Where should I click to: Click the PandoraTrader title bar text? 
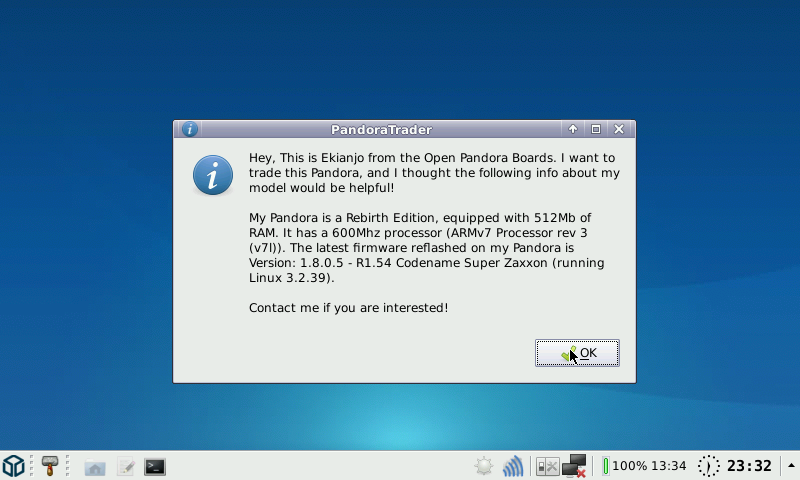click(x=381, y=129)
